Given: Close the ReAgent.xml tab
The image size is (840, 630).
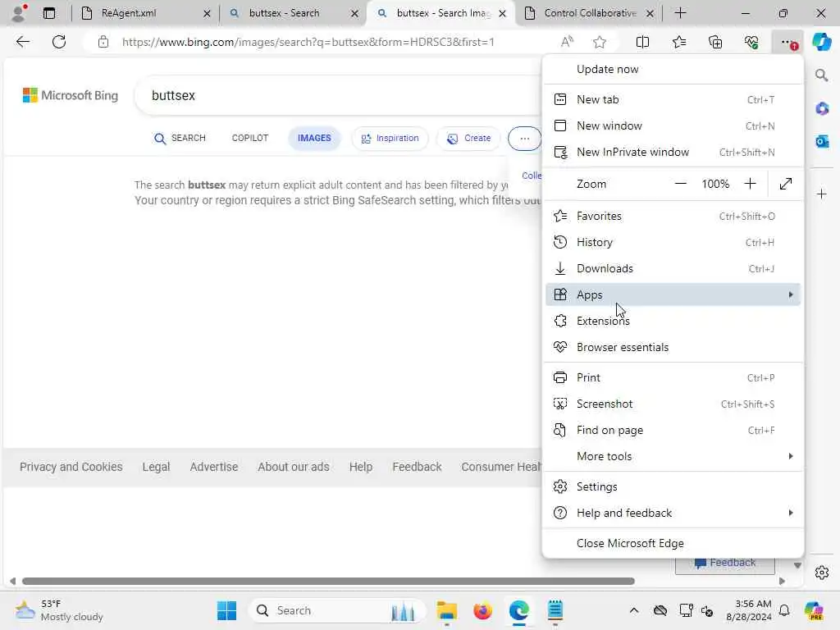Looking at the screenshot, I should 207,13.
